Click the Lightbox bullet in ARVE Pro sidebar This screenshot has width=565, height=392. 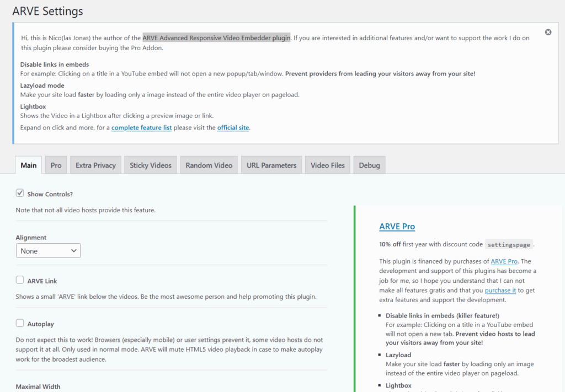point(398,385)
